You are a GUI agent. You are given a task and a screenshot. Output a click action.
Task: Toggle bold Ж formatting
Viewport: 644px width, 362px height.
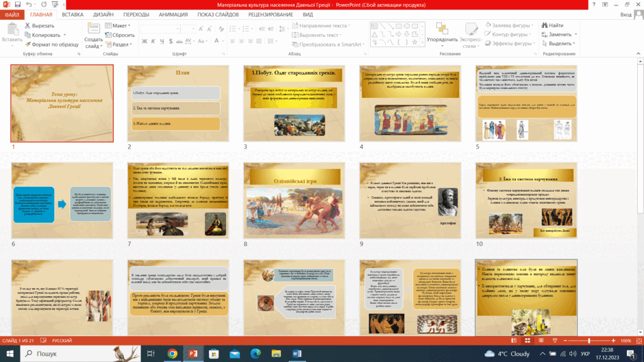click(x=144, y=41)
